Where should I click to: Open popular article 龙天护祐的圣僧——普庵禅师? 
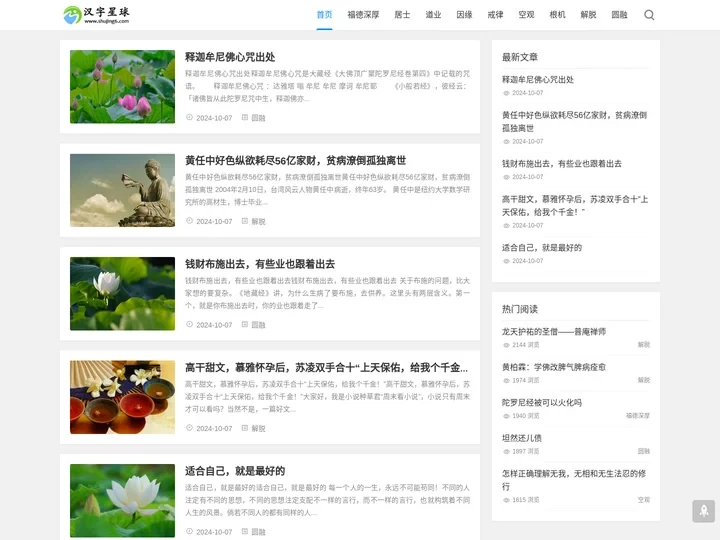click(554, 332)
